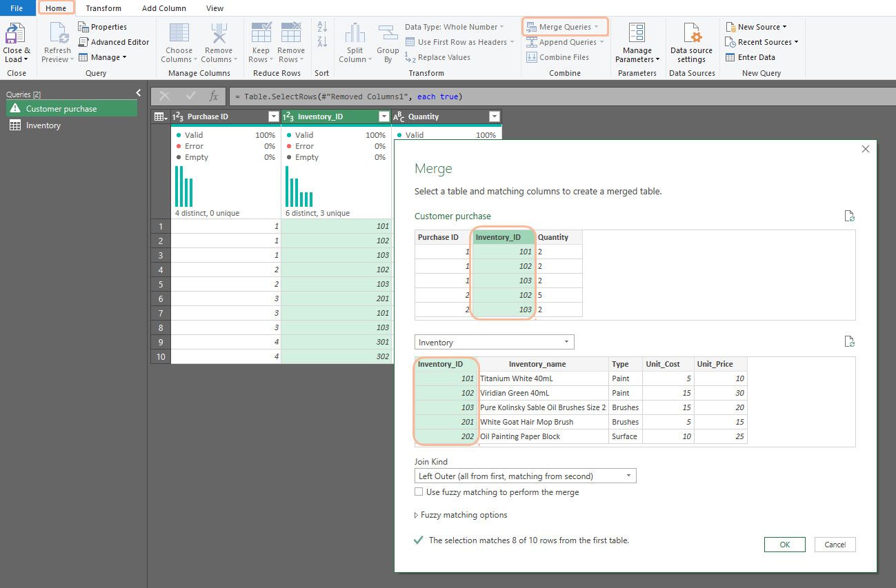Click "Titanium White 40mL" cell in Inventory preview
The image size is (896, 588).
click(543, 378)
